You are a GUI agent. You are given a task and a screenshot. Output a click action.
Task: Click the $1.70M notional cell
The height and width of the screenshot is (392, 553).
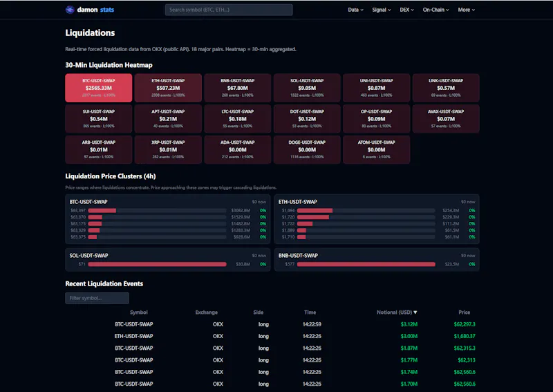point(409,384)
